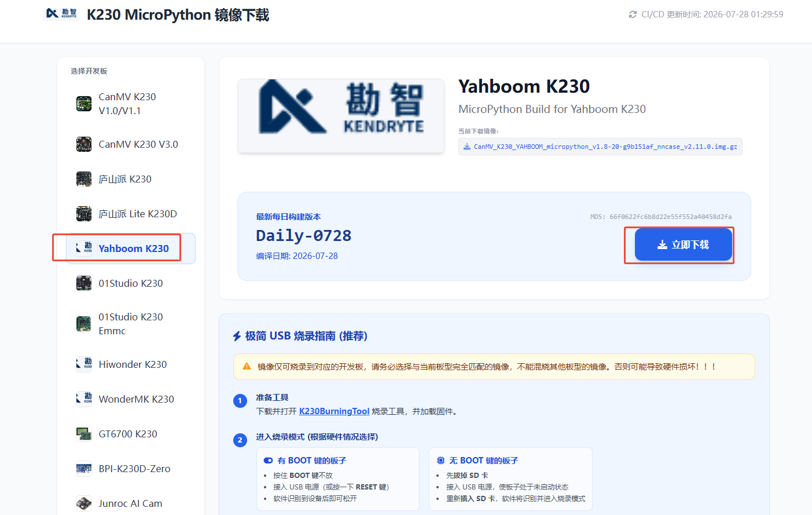Click the warning triangle icon in the notice

click(x=247, y=367)
